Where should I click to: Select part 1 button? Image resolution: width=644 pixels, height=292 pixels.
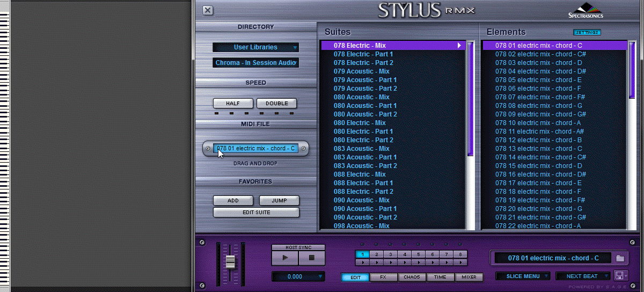point(362,254)
